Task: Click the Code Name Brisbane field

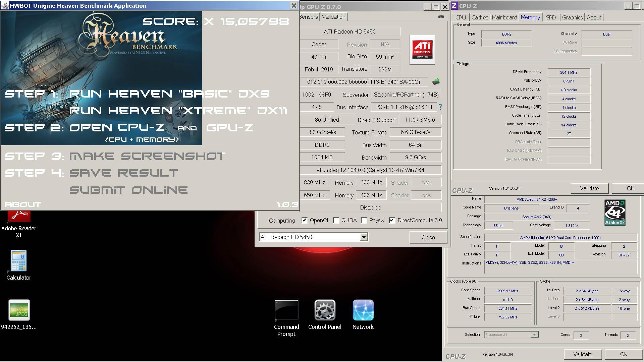Action: (512, 208)
